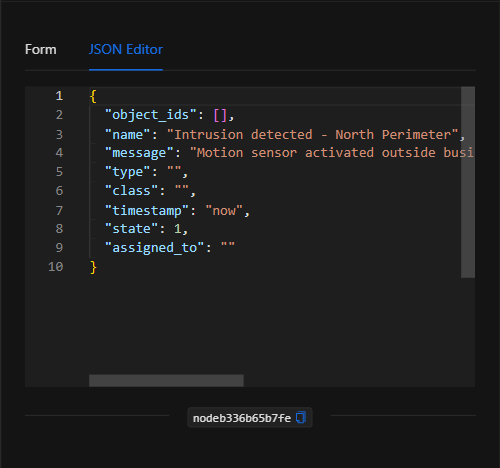The image size is (500, 468).
Task: Click the "object_ids" key on line 2
Action: (x=151, y=115)
